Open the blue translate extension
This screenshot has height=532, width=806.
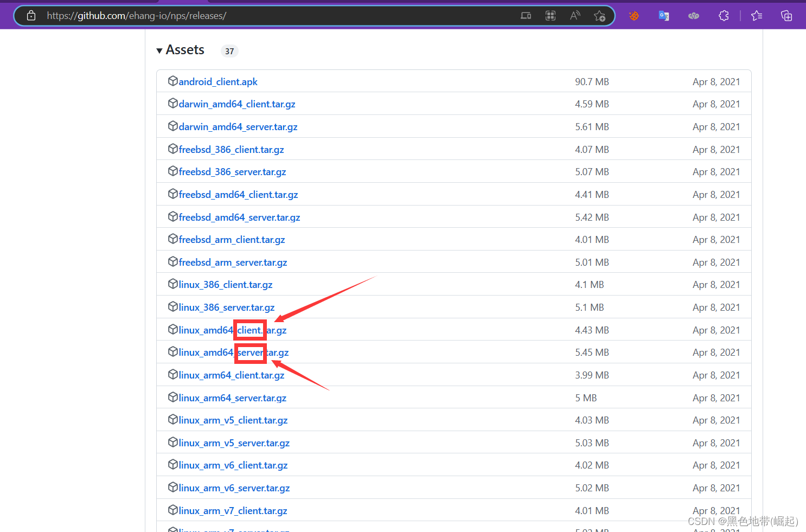click(x=663, y=16)
